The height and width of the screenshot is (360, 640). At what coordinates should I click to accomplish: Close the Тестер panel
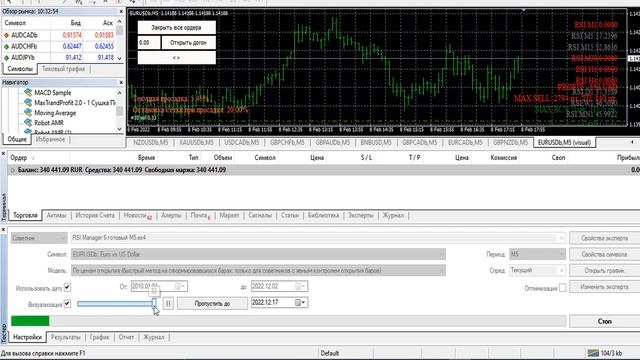click(3, 230)
